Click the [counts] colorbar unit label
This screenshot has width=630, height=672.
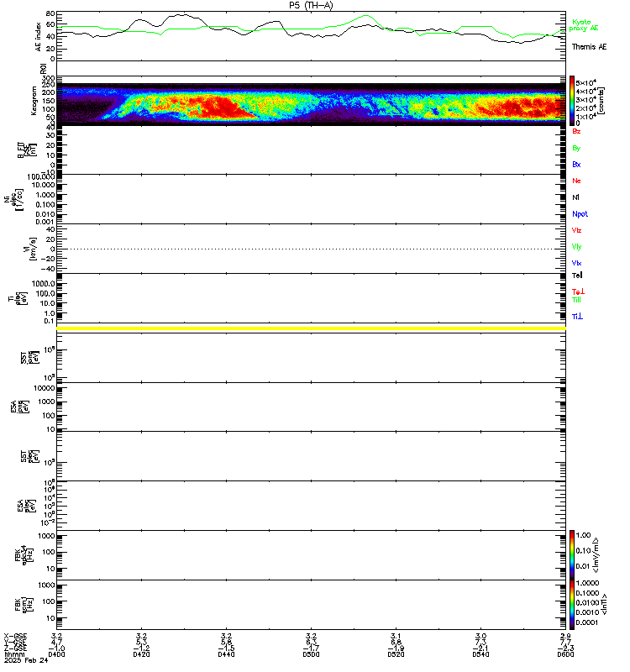[x=601, y=100]
